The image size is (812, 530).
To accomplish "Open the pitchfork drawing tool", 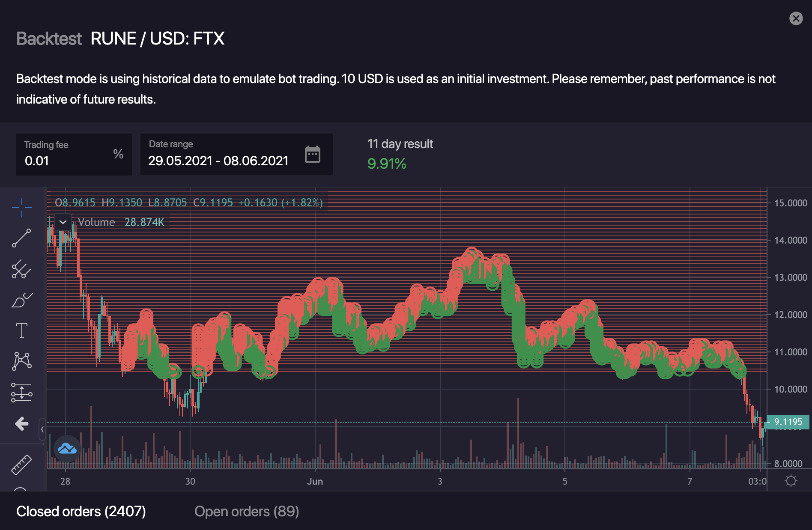I will 21,269.
